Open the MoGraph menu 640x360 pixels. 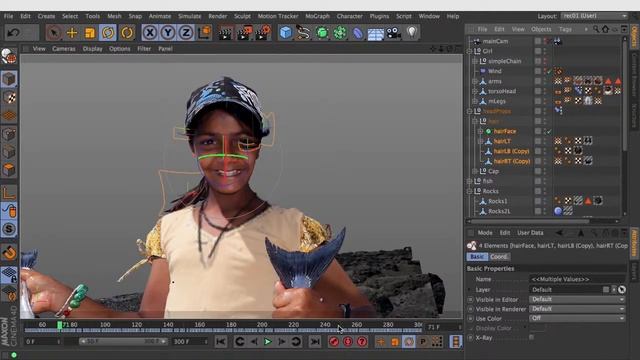coord(317,16)
